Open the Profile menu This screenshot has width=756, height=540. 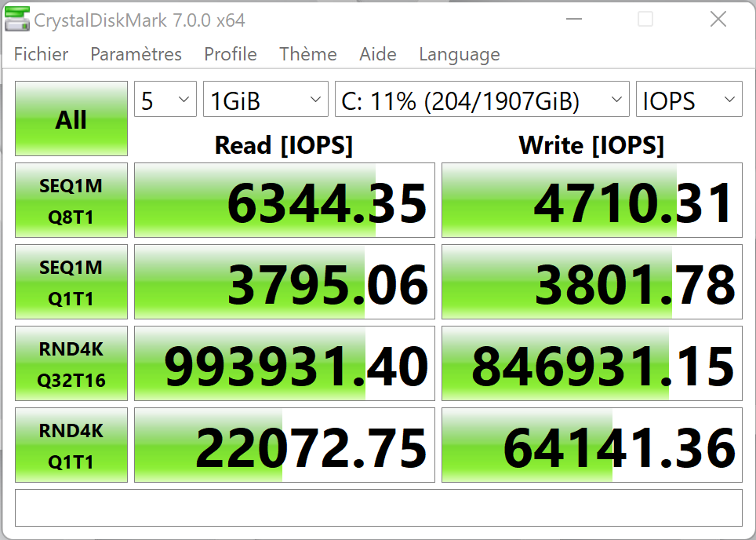(x=231, y=54)
